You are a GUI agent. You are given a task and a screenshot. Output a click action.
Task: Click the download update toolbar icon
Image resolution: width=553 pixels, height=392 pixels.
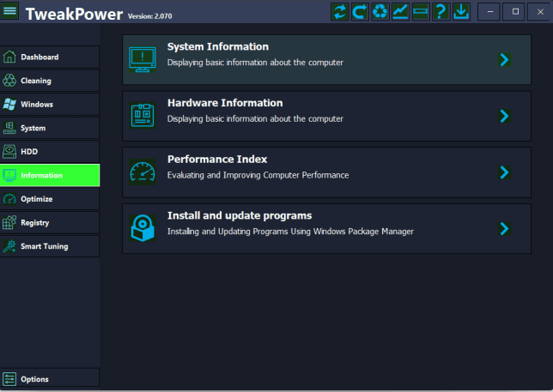pyautogui.click(x=461, y=12)
